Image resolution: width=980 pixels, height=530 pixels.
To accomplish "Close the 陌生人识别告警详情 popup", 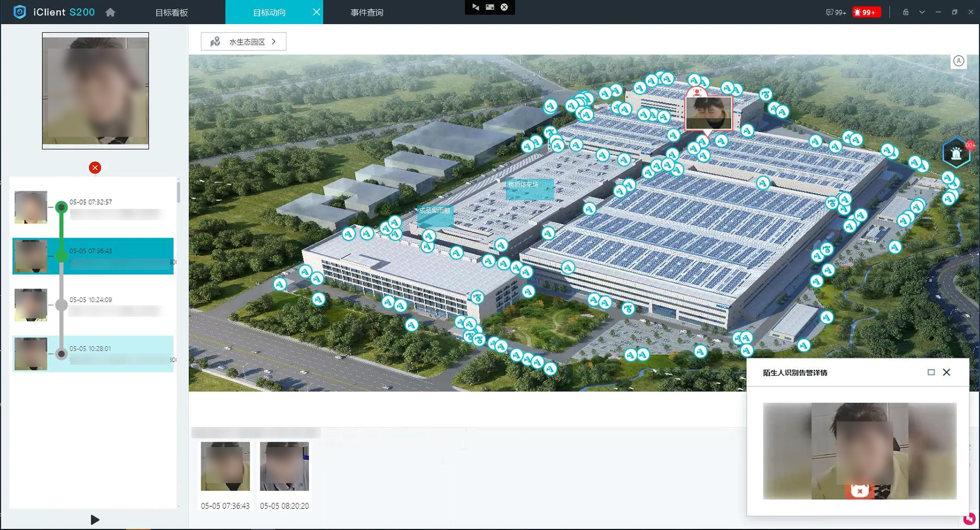I will point(947,372).
